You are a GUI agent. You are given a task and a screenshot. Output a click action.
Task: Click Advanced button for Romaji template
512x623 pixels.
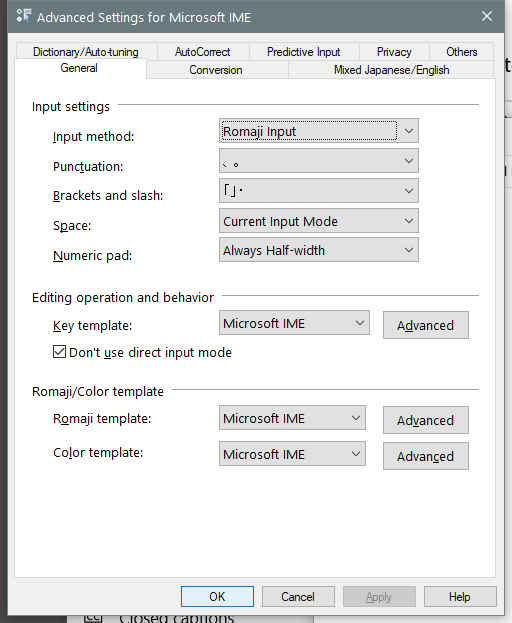click(425, 420)
